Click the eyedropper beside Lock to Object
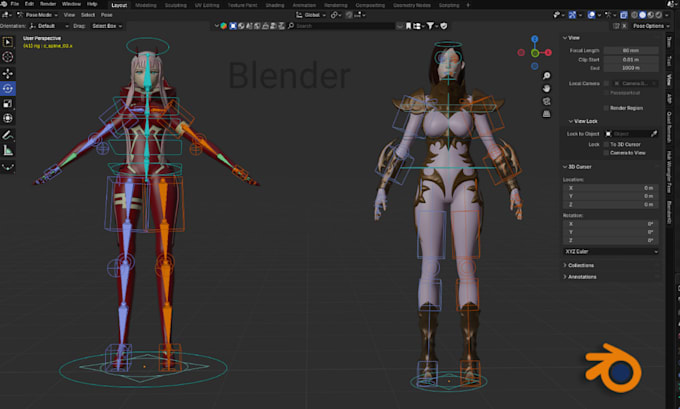The image size is (680, 409). [x=654, y=134]
